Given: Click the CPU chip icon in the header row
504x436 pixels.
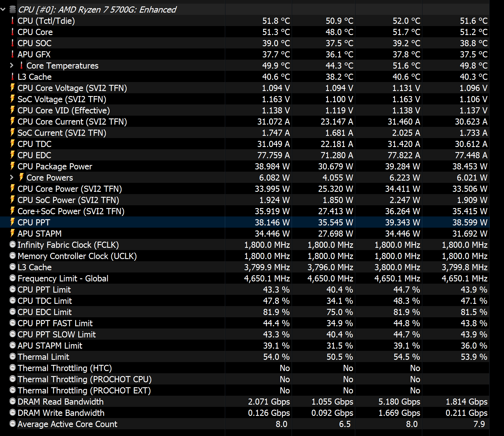Looking at the screenshot, I should pos(12,10).
